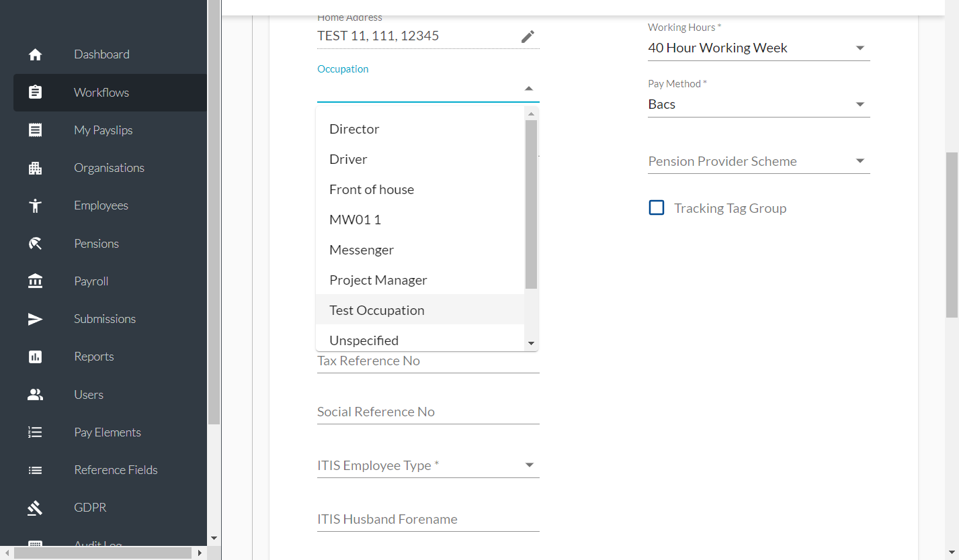Click the Reference Fields lines icon
Viewport: 959px width, 560px height.
click(36, 470)
